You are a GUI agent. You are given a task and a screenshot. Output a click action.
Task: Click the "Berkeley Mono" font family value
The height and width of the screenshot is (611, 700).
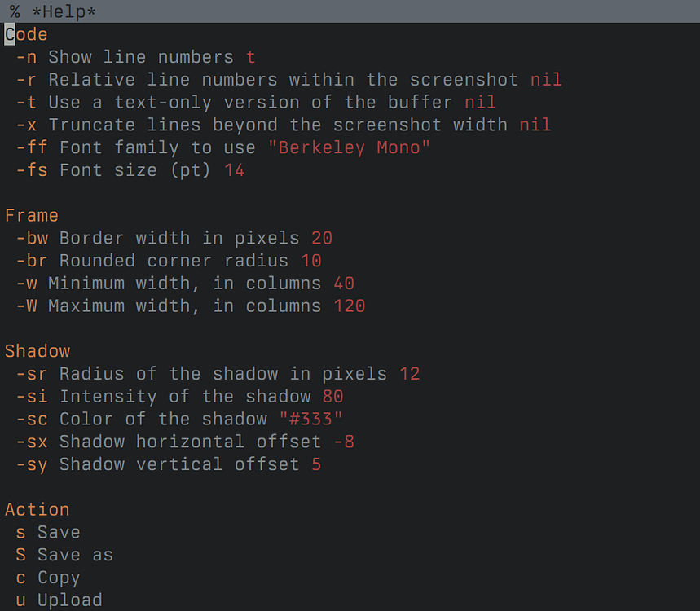[349, 147]
